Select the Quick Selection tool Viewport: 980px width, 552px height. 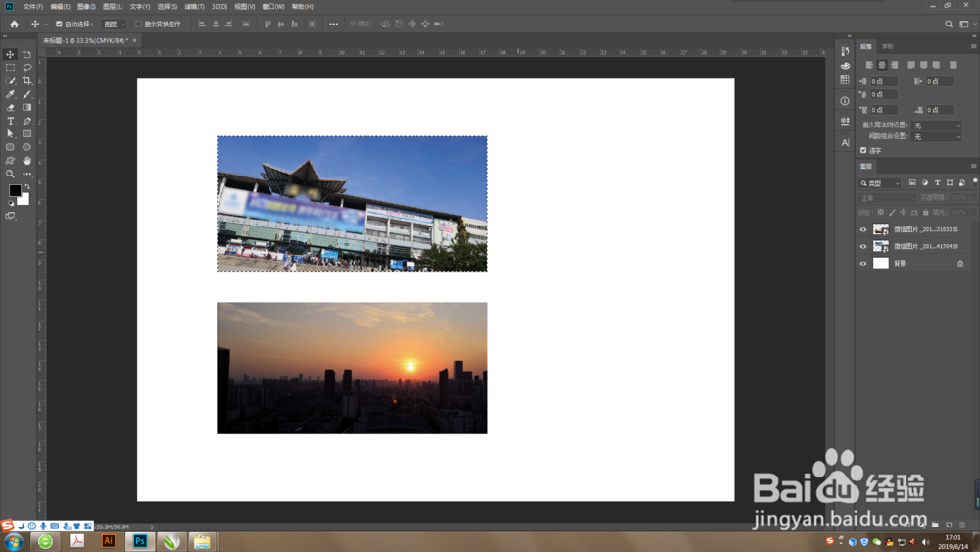point(10,80)
